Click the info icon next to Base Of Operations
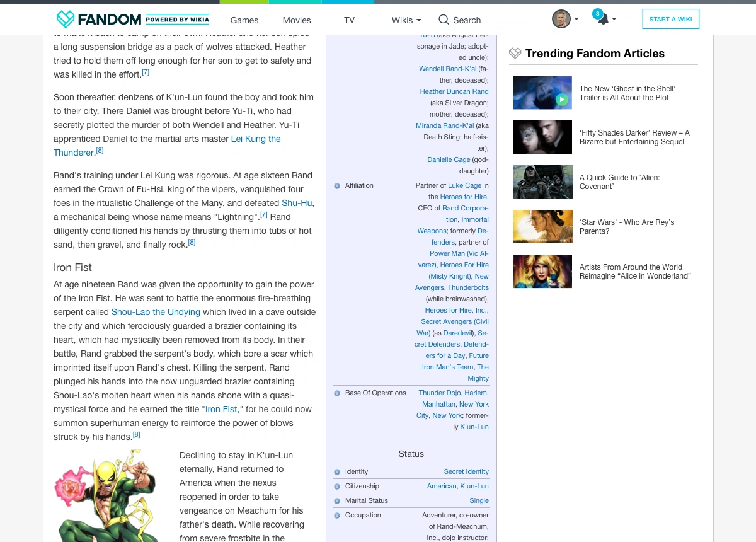 click(337, 393)
